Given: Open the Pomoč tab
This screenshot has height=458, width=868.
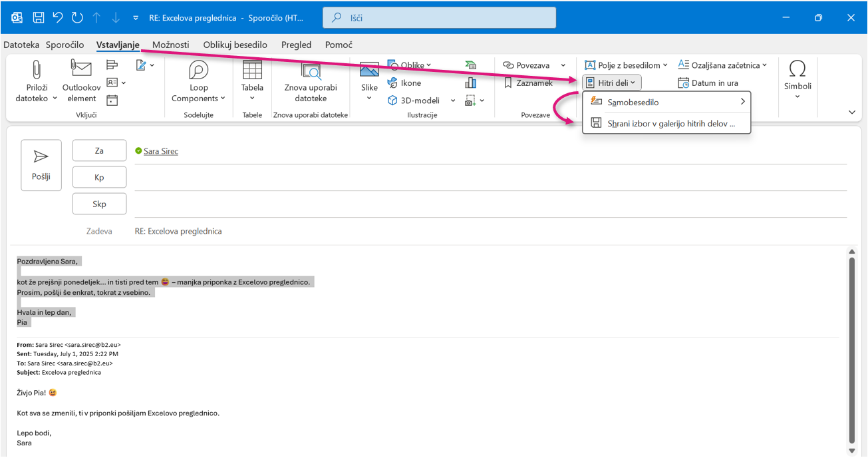Looking at the screenshot, I should point(339,45).
